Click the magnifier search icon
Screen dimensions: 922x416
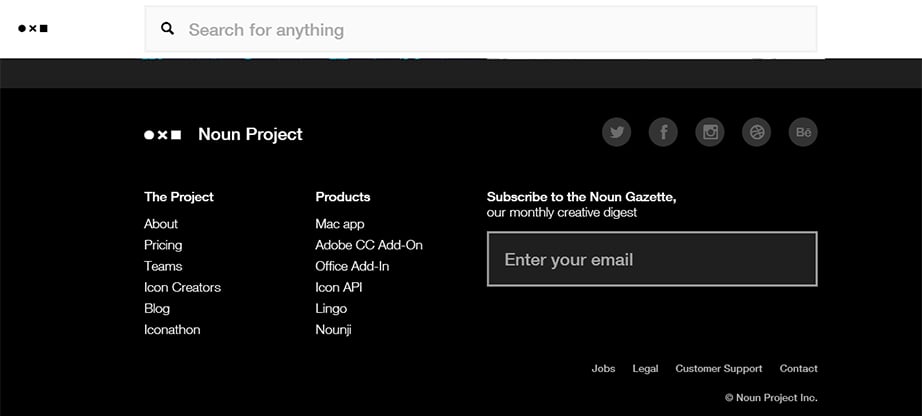(168, 29)
